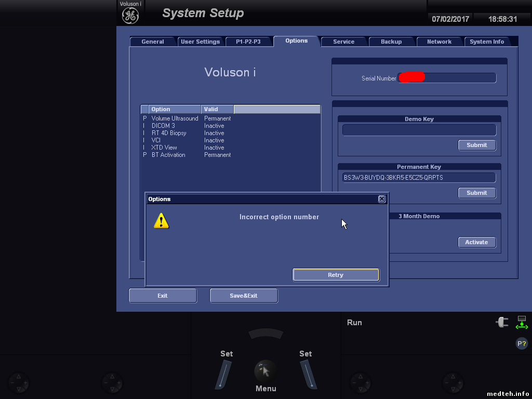The height and width of the screenshot is (399, 532).
Task: Click the GE logo icon
Action: point(130,16)
